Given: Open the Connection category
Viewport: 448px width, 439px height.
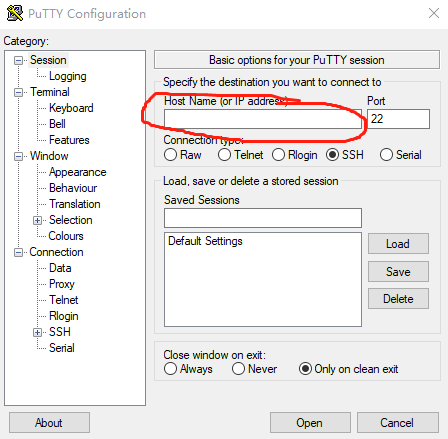Looking at the screenshot, I should pyautogui.click(x=56, y=252).
